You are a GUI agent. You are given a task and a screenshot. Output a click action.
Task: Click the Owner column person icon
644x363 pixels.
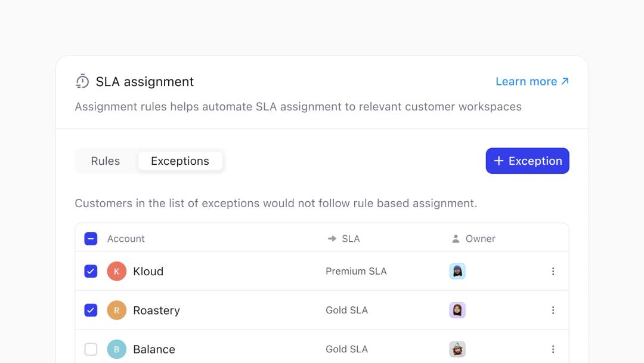click(456, 239)
